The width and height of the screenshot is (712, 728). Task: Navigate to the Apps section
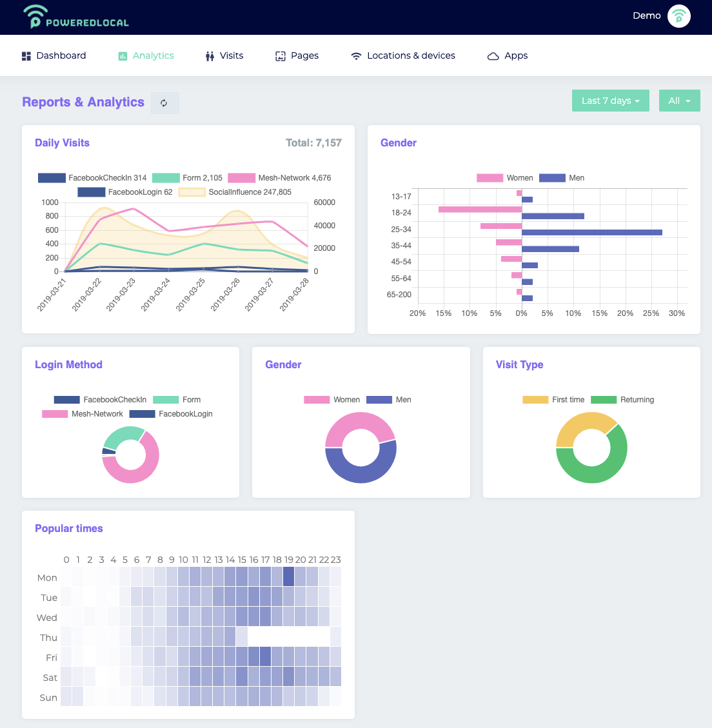(x=507, y=55)
